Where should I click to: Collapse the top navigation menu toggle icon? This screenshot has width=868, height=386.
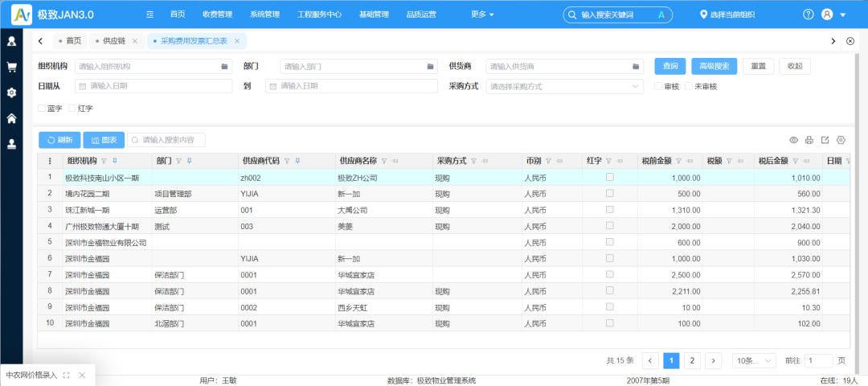tap(149, 14)
